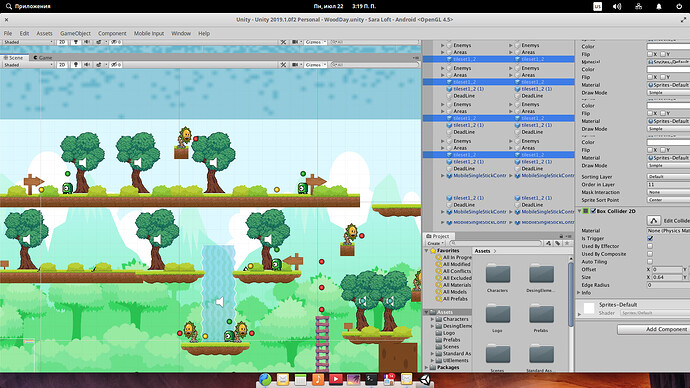Click the Order in Layer field
The height and width of the screenshot is (388, 690).
click(668, 185)
